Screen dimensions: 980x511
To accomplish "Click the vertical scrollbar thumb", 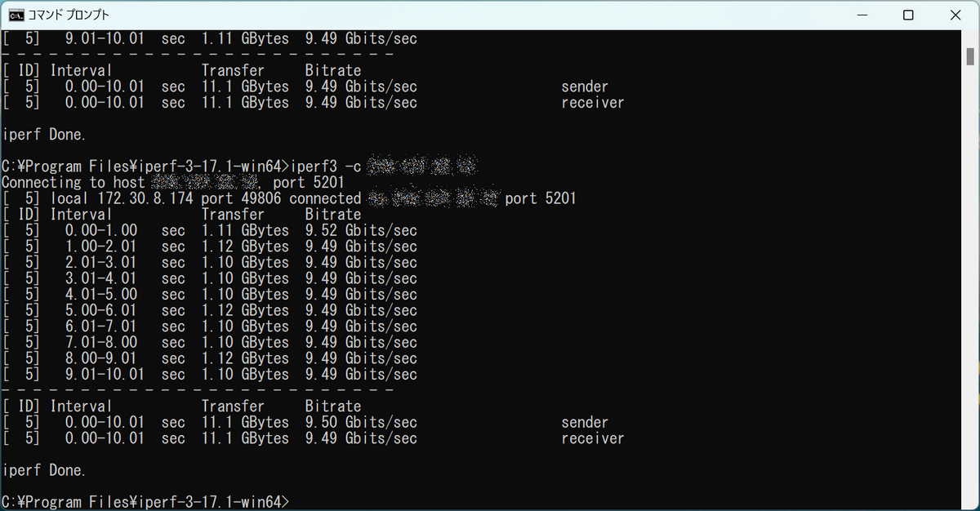I will [970, 56].
